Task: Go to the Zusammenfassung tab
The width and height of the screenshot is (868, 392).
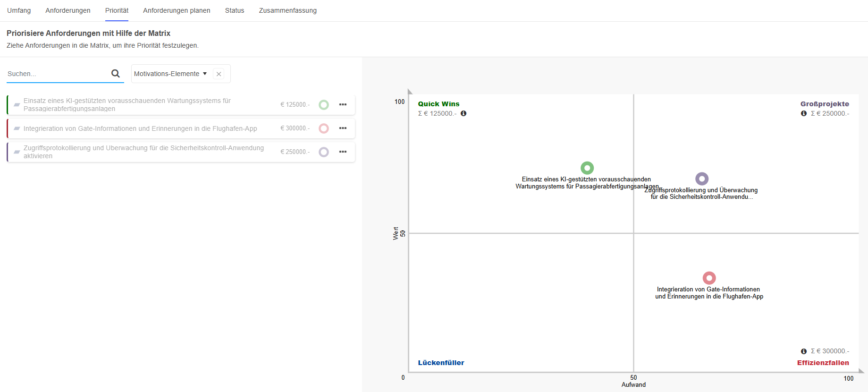Action: point(287,10)
